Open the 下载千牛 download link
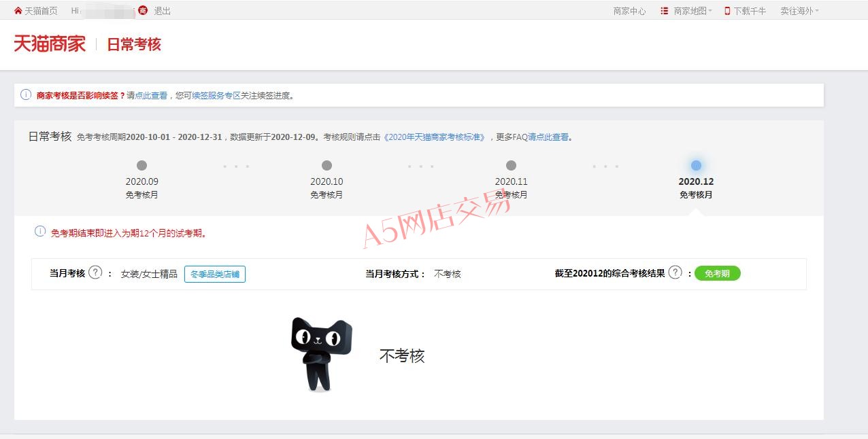This screenshot has height=439, width=868. click(750, 11)
